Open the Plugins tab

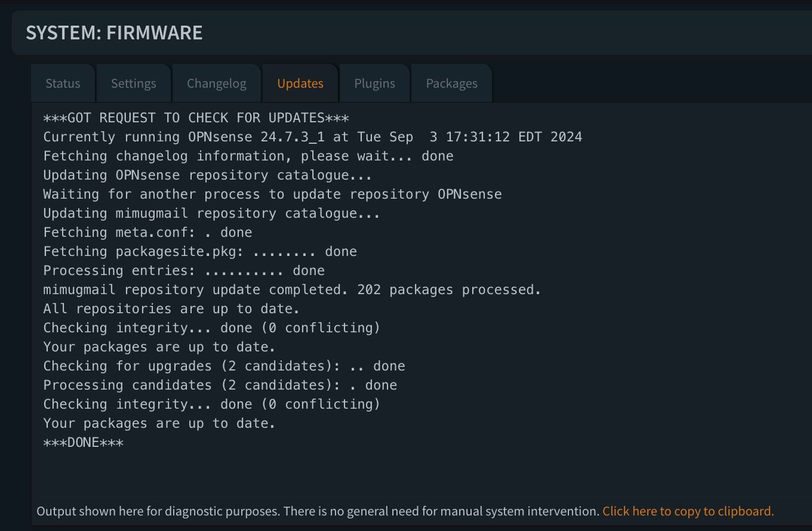[374, 84]
